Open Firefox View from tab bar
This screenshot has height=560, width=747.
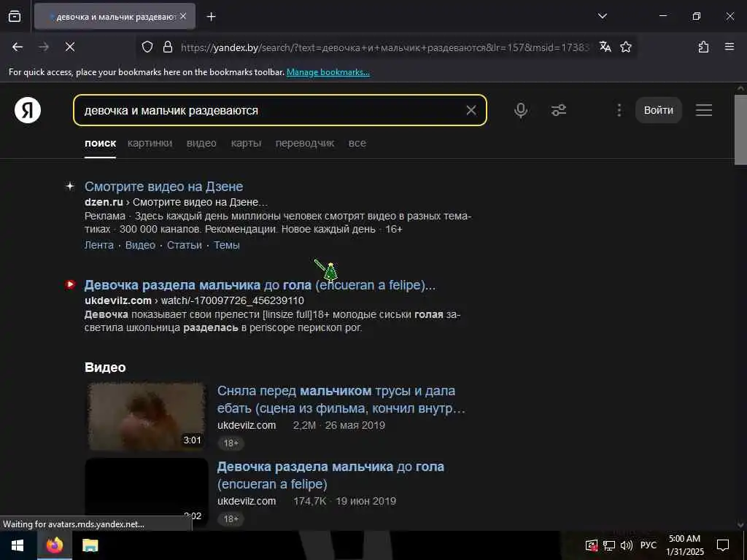click(x=15, y=17)
